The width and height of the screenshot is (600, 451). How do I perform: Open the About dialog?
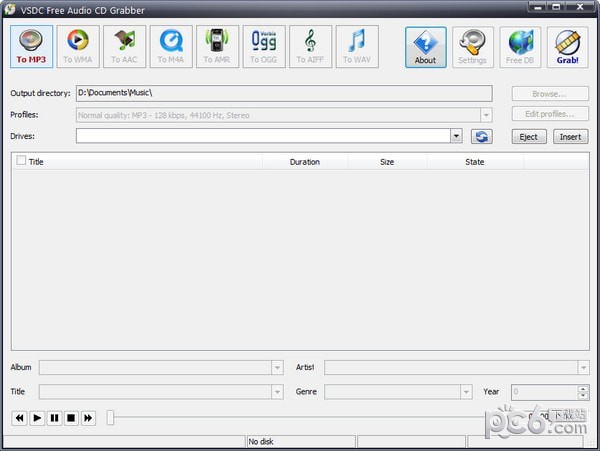426,47
